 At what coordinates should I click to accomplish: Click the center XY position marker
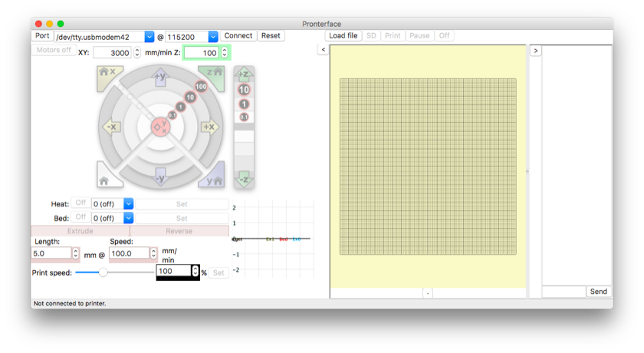pyautogui.click(x=160, y=127)
